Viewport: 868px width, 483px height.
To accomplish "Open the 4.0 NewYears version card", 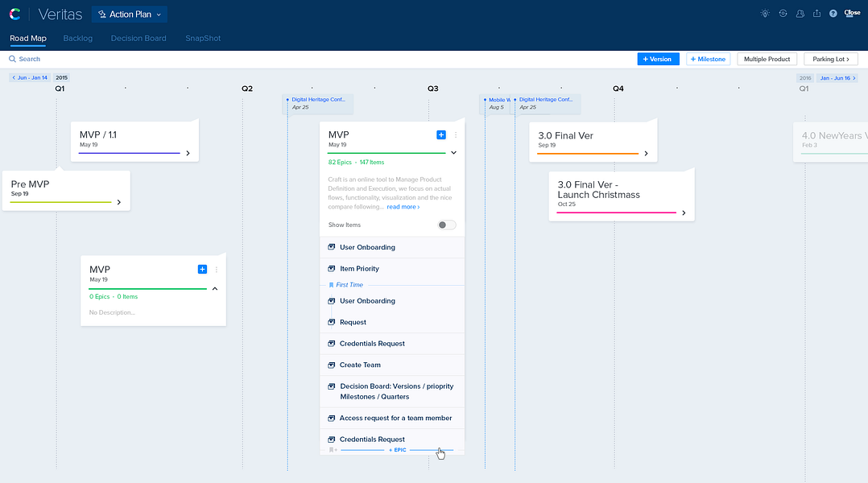I will [830, 142].
